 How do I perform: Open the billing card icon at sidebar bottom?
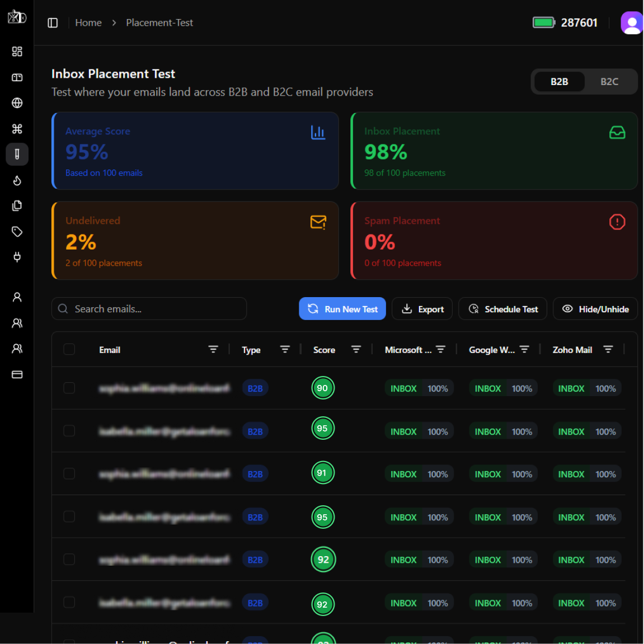tap(17, 374)
